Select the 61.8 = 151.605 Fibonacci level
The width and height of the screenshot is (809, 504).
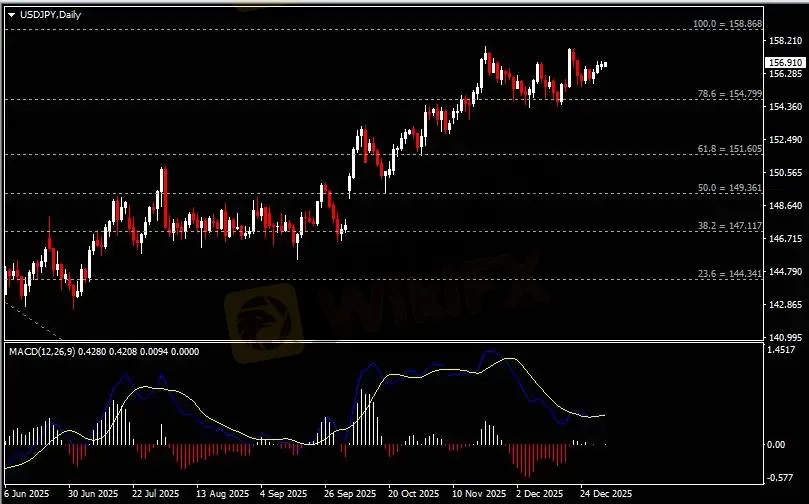click(x=730, y=149)
